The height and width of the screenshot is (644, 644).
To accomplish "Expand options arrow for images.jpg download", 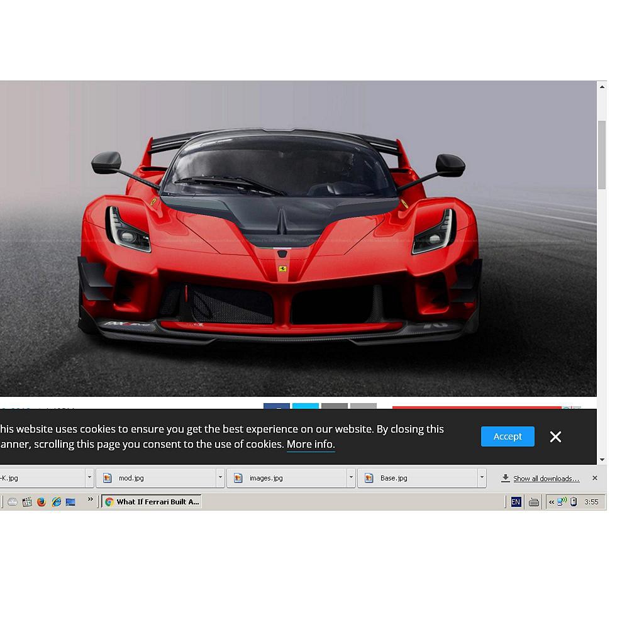I will point(351,478).
